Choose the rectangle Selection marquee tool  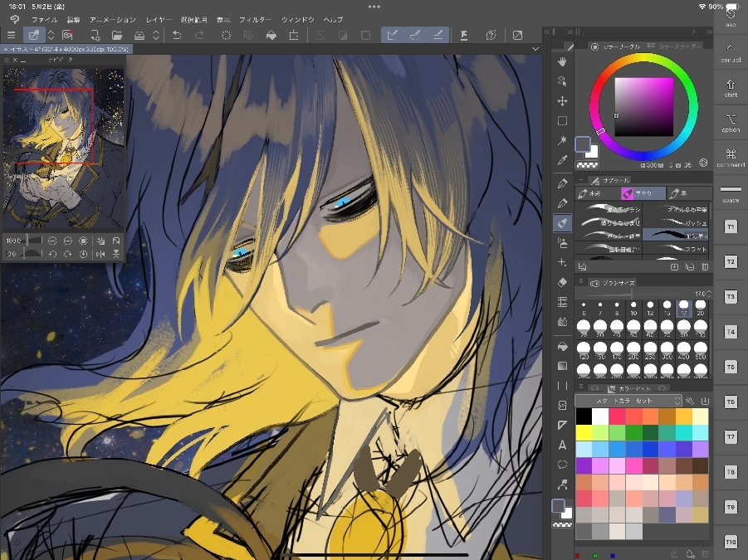tap(562, 121)
